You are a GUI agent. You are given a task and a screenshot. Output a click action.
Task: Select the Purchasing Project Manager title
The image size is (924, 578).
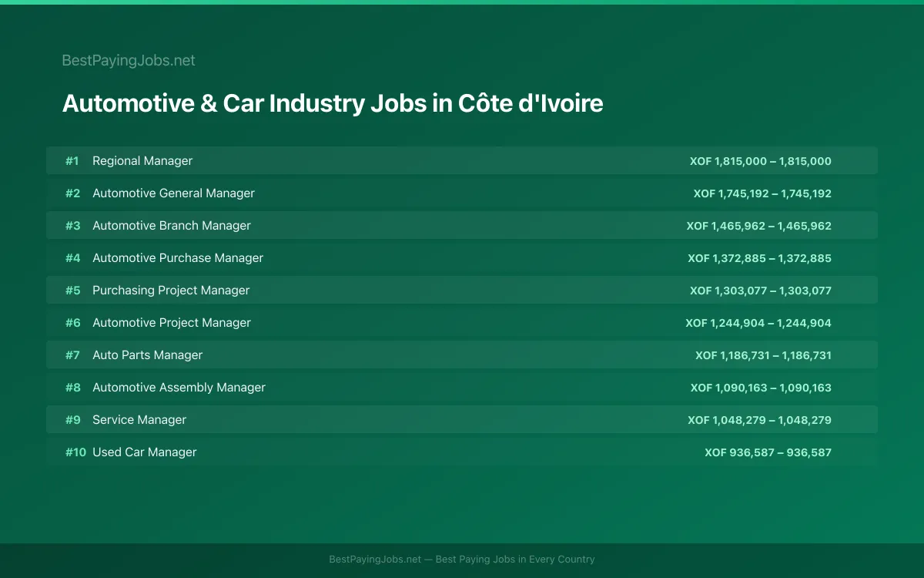[171, 291]
